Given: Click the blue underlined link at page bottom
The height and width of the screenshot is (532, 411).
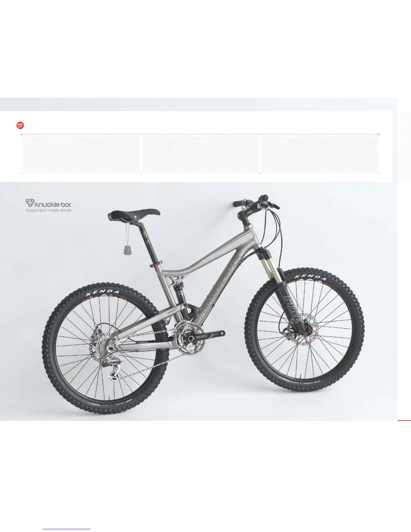Looking at the screenshot, I should pos(66,529).
